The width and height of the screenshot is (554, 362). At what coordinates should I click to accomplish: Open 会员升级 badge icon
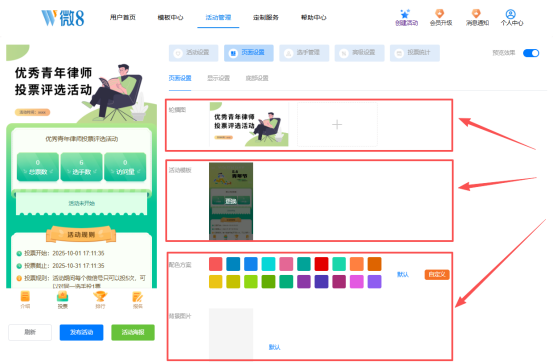pos(440,14)
